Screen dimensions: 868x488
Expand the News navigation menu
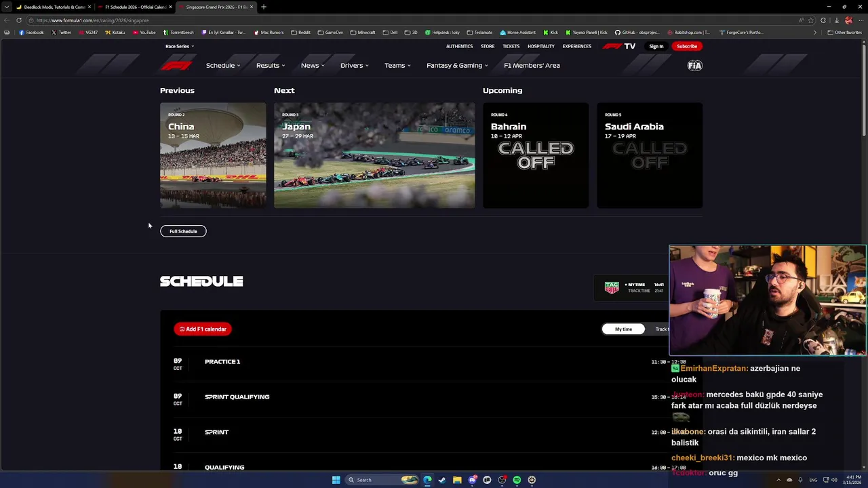click(313, 66)
